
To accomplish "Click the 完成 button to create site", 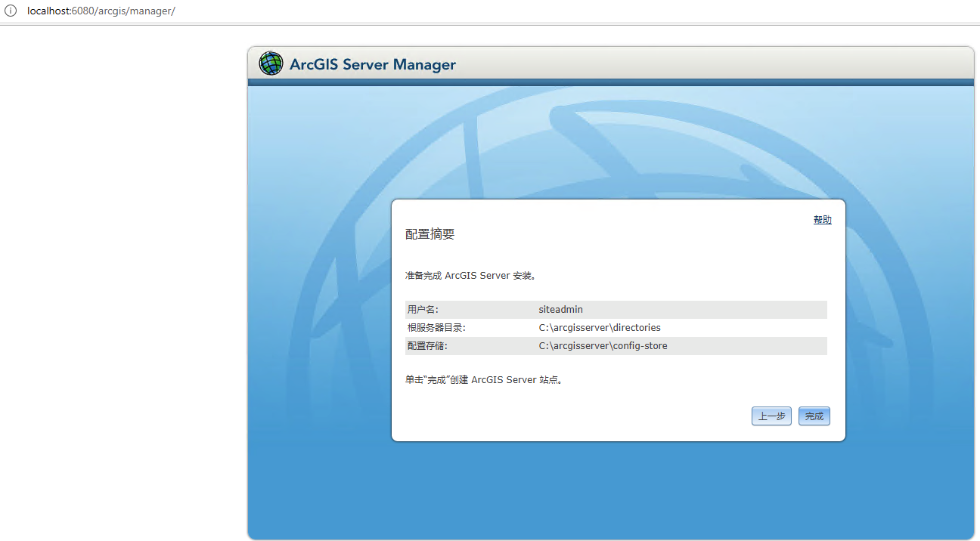I will coord(814,416).
